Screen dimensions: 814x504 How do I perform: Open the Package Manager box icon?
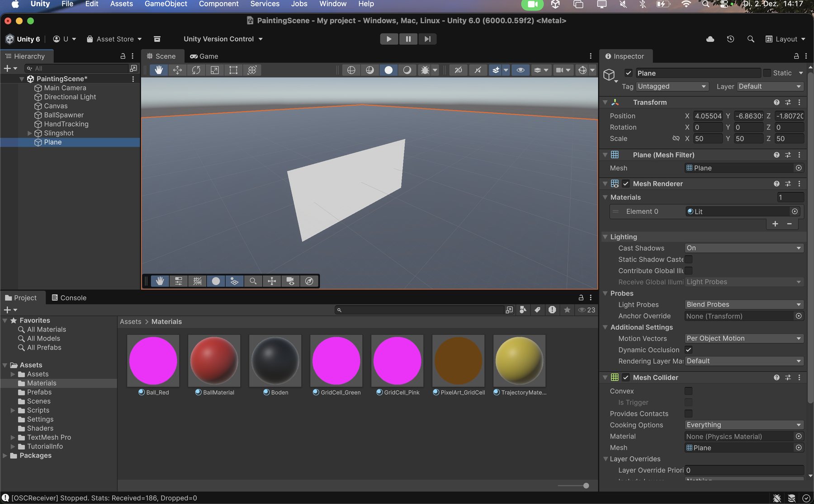[x=157, y=39]
